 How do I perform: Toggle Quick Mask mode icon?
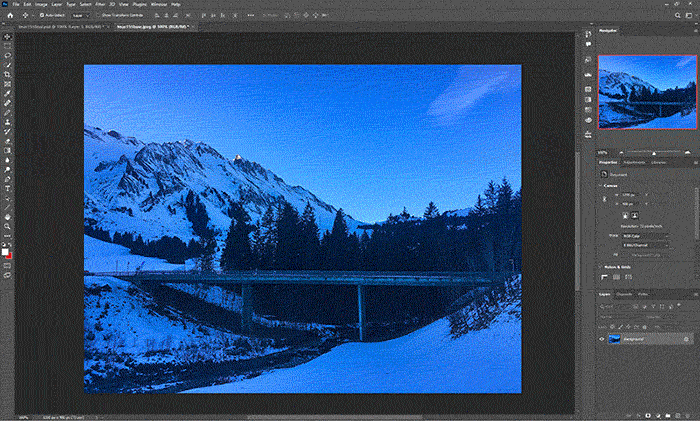tap(7, 266)
